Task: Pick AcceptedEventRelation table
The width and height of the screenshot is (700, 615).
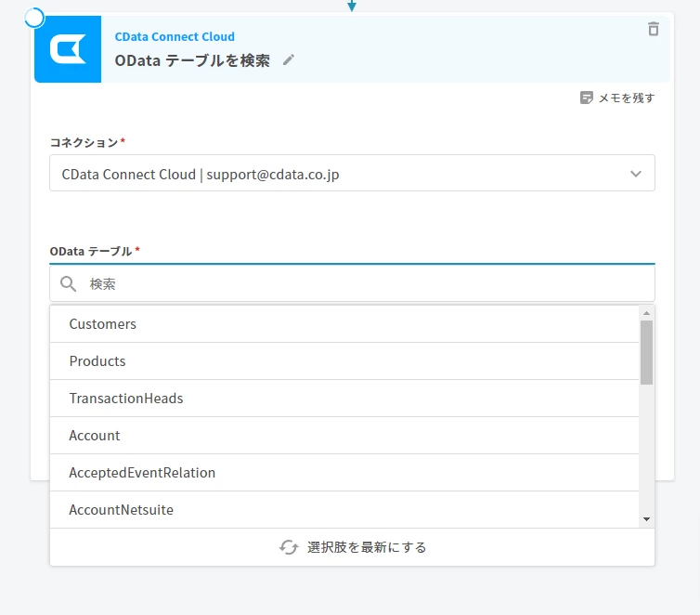Action: (344, 473)
